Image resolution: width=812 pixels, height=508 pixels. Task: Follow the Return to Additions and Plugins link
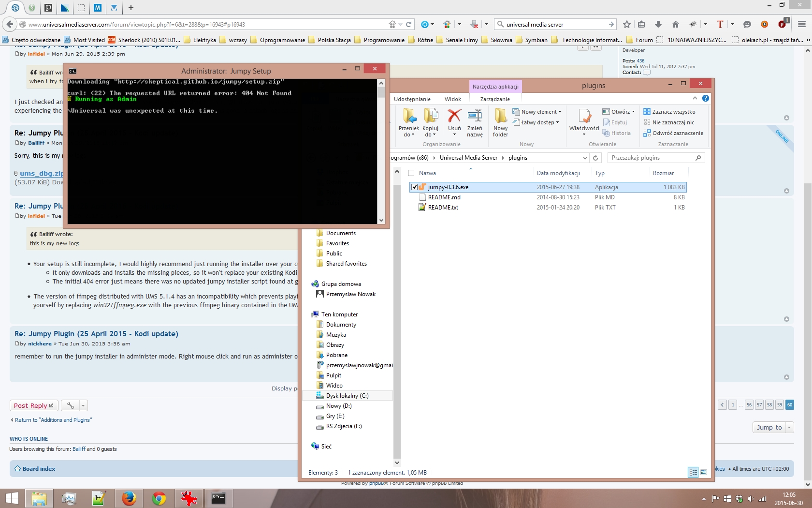pyautogui.click(x=53, y=420)
